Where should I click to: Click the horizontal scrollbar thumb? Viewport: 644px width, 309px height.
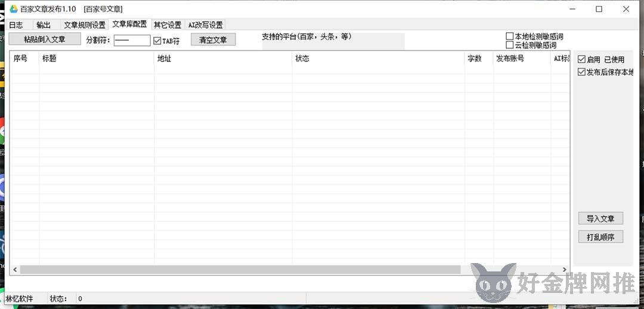pos(240,270)
